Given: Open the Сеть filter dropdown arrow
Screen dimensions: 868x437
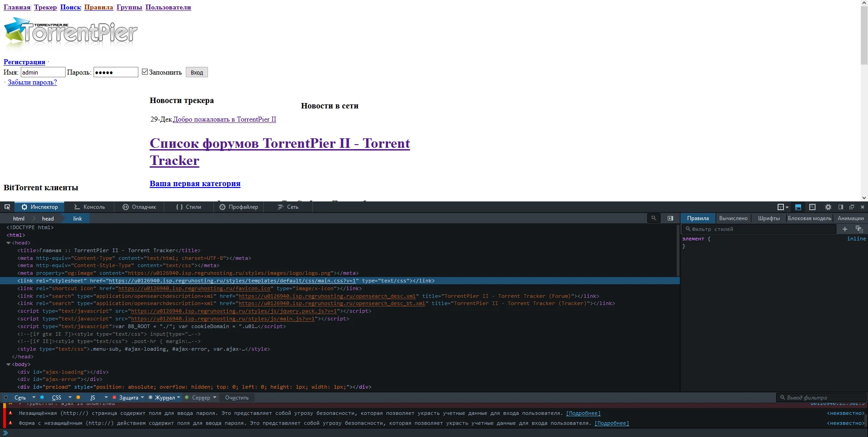Looking at the screenshot, I should pos(34,398).
